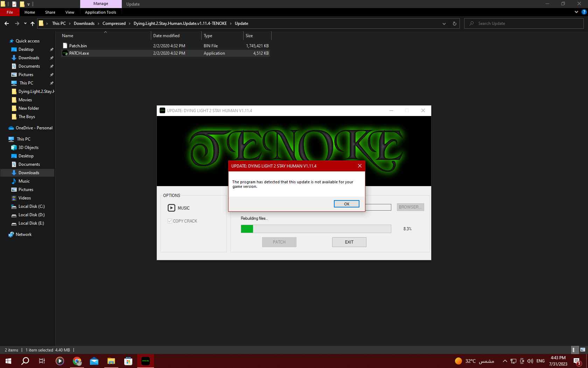588x368 pixels.
Task: Sort files by Name column
Action: tap(105, 36)
